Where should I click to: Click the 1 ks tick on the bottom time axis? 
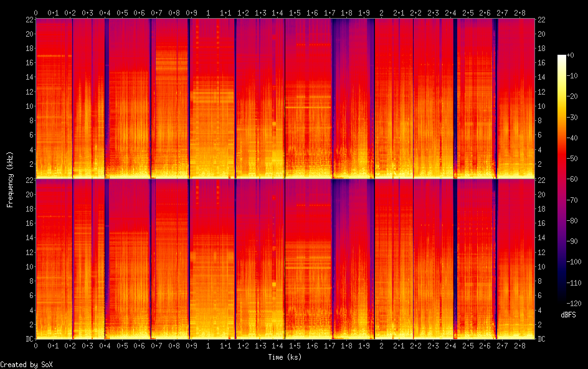tap(208, 345)
